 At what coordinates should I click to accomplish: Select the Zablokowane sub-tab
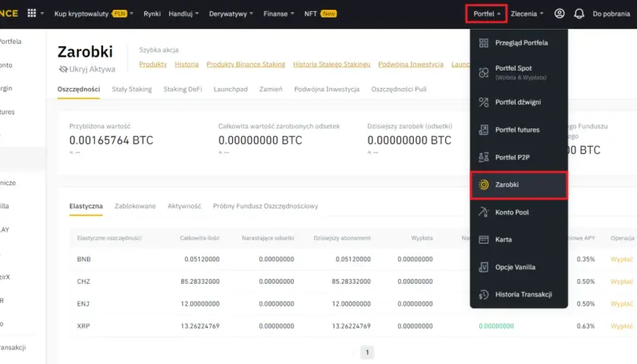coord(135,206)
